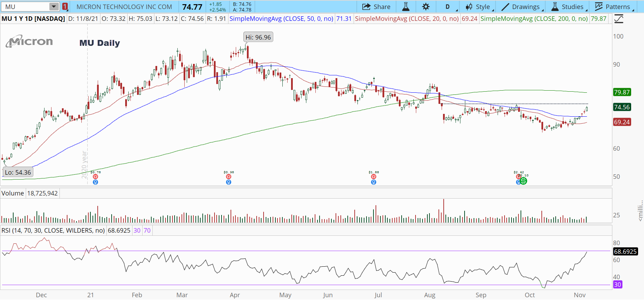This screenshot has width=644, height=300.
Task: Click the "MU 1 Y 1D [NASDAQ]" chart title
Action: (33, 19)
